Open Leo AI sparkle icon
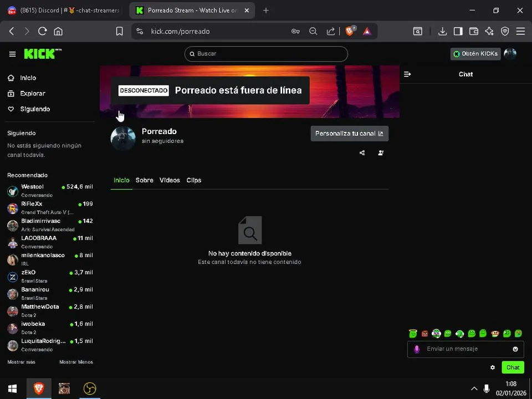 coord(489,31)
